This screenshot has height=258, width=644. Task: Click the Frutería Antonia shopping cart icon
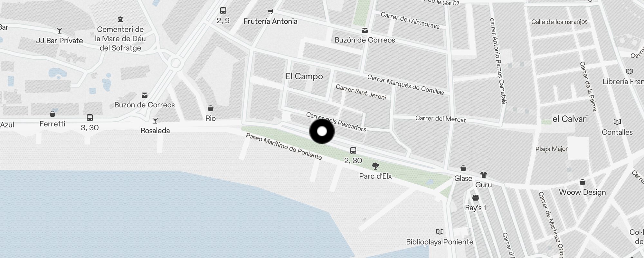click(270, 12)
